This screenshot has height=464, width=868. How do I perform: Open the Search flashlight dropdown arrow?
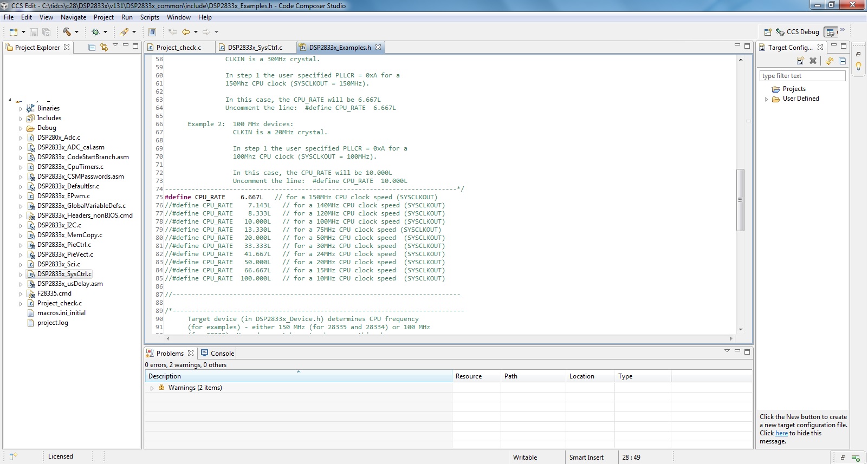point(134,32)
